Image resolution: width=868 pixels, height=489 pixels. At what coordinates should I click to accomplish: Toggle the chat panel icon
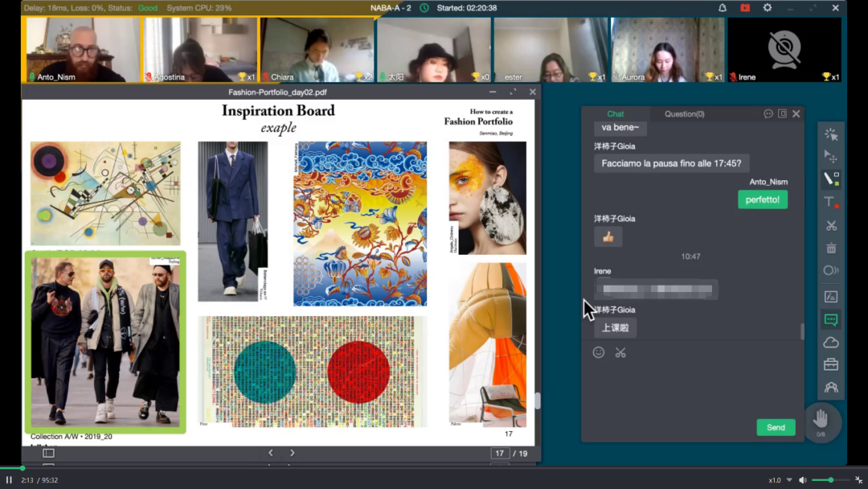831,319
